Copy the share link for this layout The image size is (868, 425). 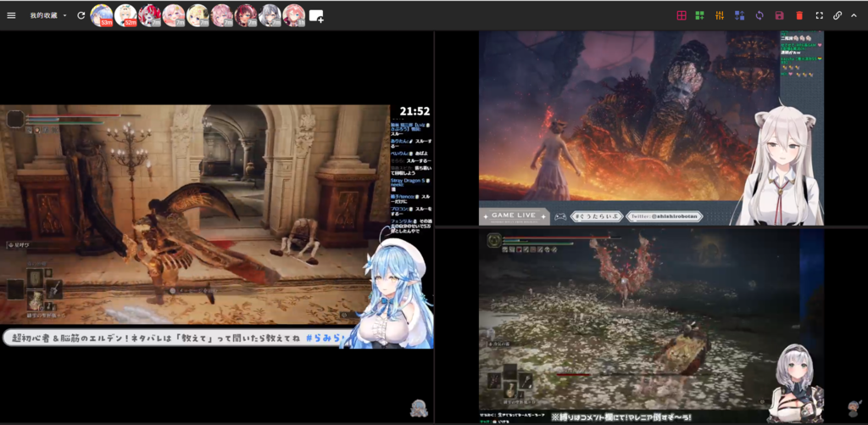click(x=837, y=15)
